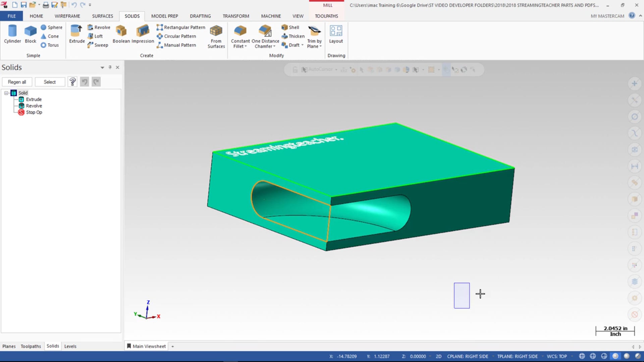This screenshot has width=644, height=362.
Task: Toggle outline shaded display in status bar
Action: 615,356
